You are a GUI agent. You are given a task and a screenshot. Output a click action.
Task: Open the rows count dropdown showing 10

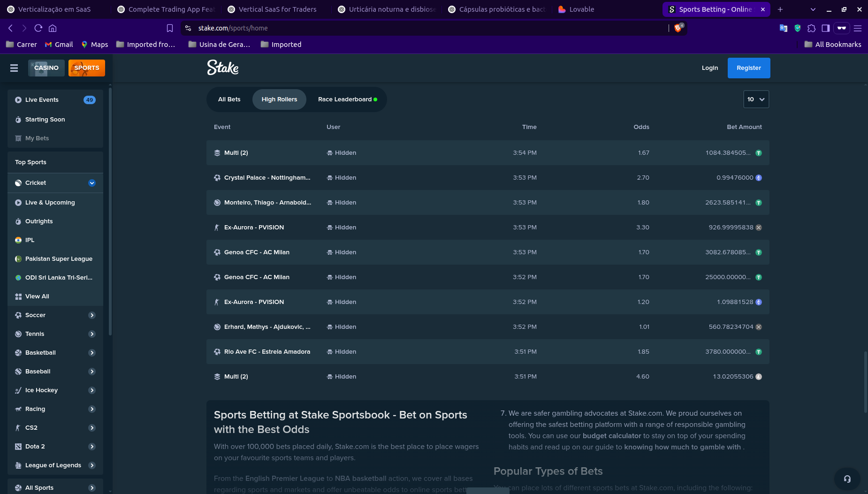756,99
